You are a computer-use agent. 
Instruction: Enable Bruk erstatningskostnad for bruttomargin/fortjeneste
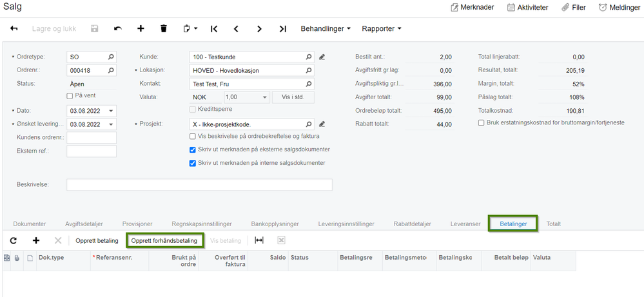tap(481, 122)
